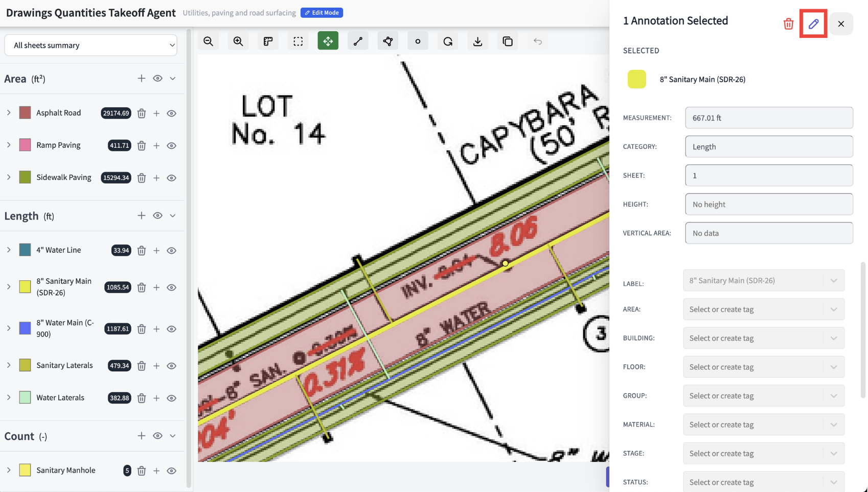Click the Water Laterals color swatch

(25, 397)
